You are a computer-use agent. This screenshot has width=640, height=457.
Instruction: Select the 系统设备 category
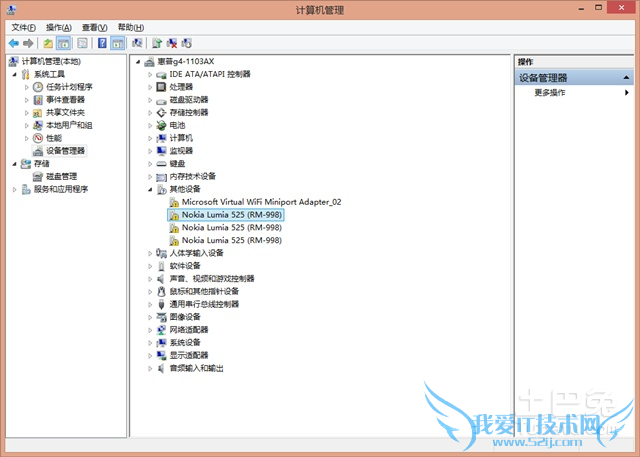click(x=185, y=342)
